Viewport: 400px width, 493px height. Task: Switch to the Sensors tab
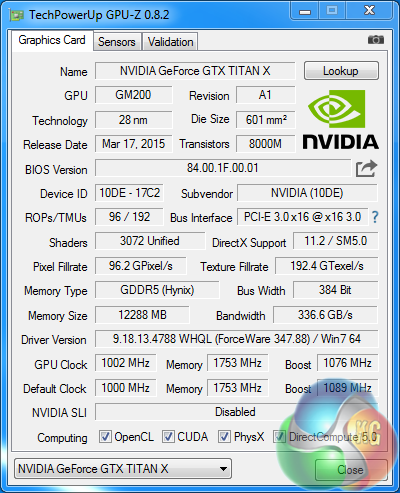point(117,42)
